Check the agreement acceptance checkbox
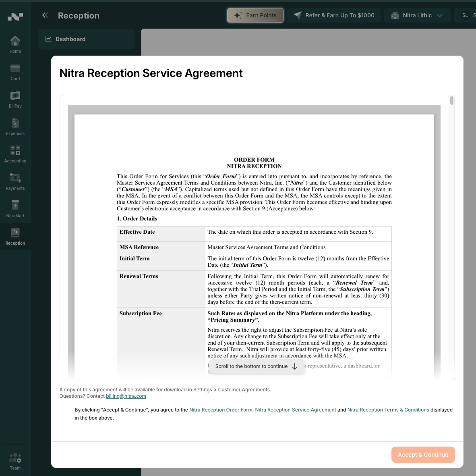 pos(66,414)
